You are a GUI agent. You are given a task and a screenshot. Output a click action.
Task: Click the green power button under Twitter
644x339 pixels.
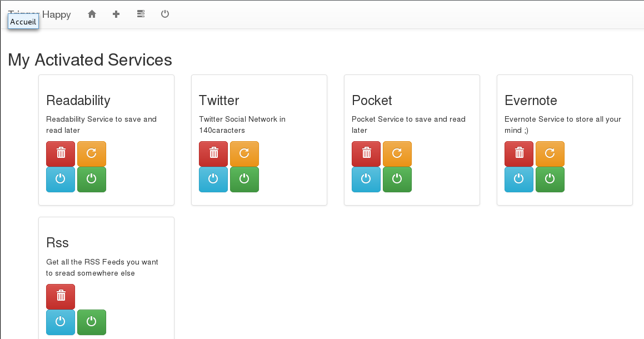coord(244,179)
